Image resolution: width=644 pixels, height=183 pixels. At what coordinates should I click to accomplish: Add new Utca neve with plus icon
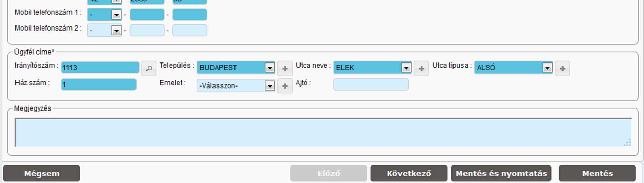(421, 68)
